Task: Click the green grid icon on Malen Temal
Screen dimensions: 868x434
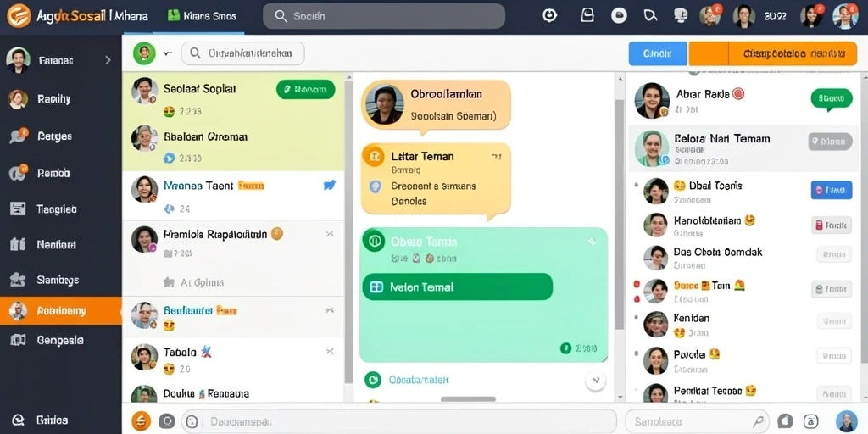Action: [376, 287]
